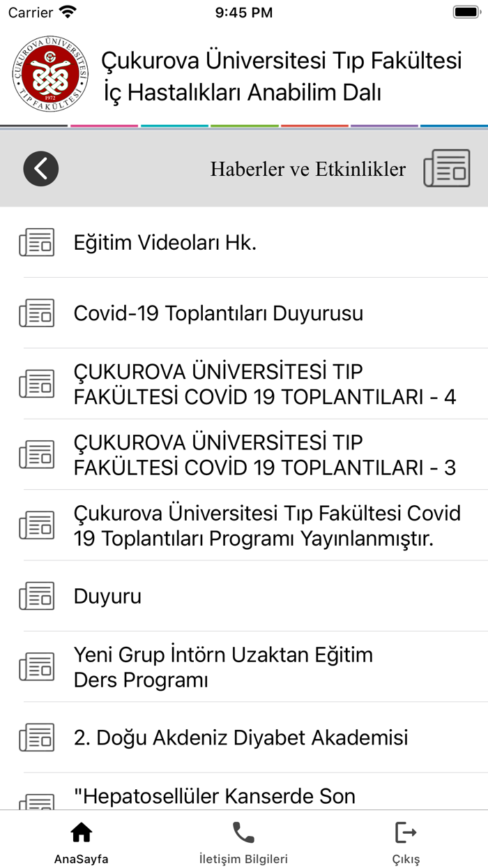This screenshot has width=488, height=868.
Task: Tap the İletişim Bilgileri phone icon
Action: pyautogui.click(x=243, y=832)
